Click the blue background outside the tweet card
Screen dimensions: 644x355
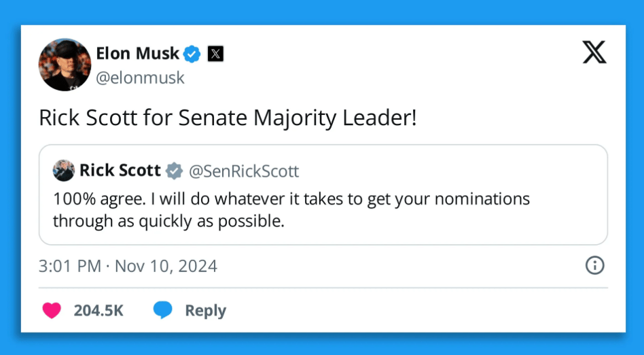pyautogui.click(x=10, y=177)
